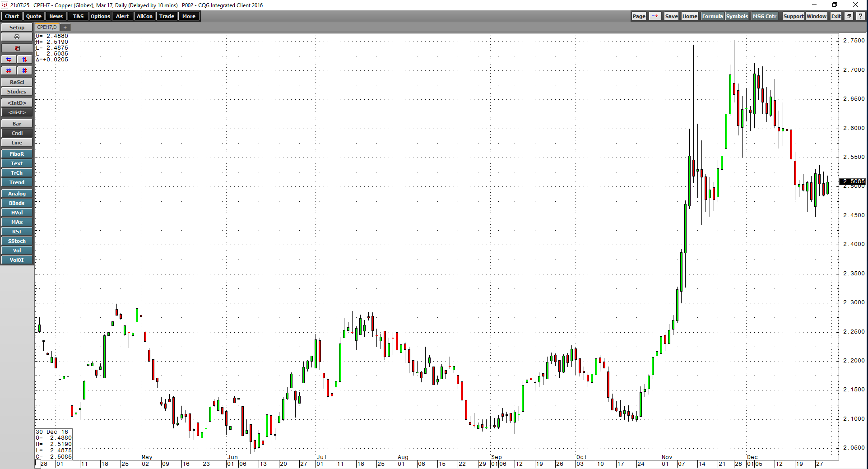
Task: Open the MSG Cntr message center
Action: 765,16
